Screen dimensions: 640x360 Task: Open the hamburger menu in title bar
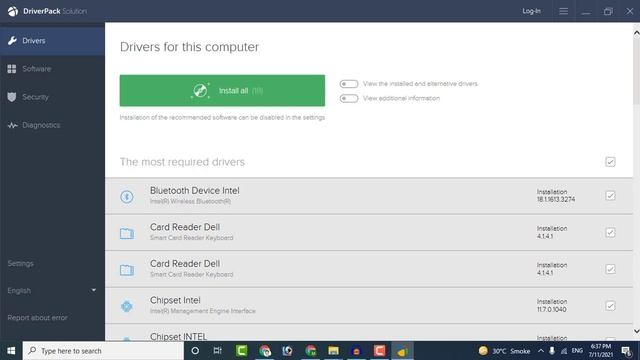coord(563,11)
